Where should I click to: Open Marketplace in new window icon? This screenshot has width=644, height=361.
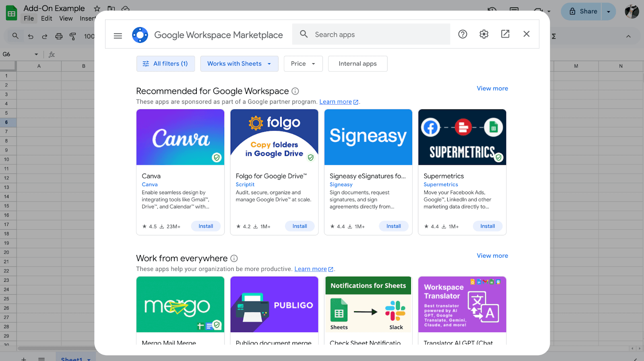coord(505,34)
